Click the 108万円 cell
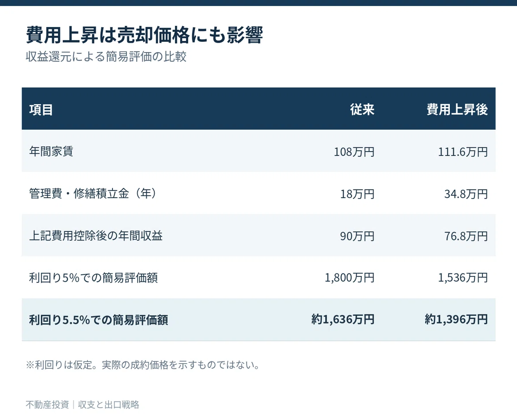The width and height of the screenshot is (517, 420). [x=354, y=152]
